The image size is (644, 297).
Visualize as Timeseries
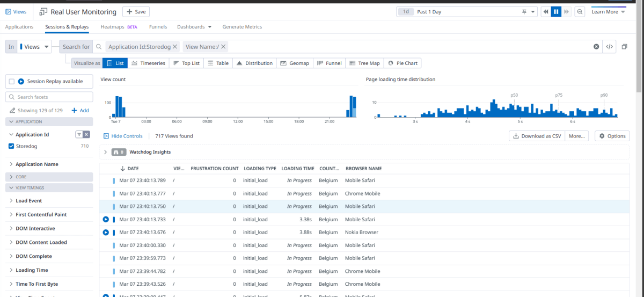click(x=148, y=63)
